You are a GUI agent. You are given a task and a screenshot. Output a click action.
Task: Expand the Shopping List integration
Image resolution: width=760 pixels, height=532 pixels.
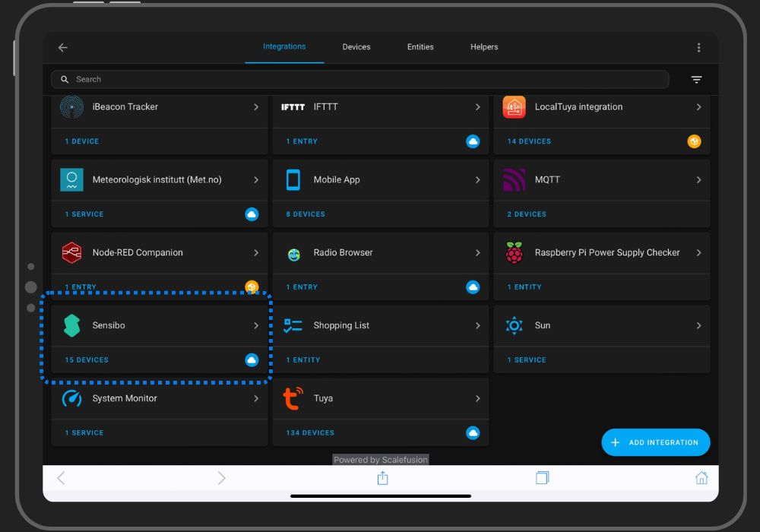click(478, 325)
